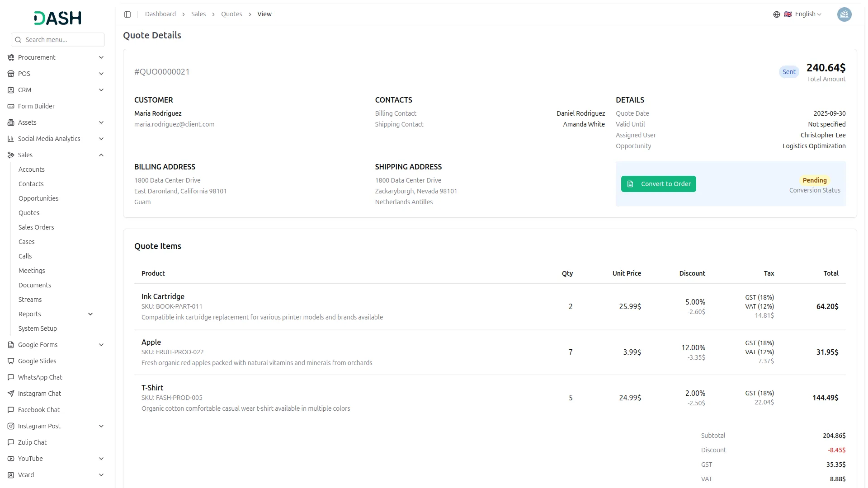The image size is (868, 488).
Task: Click Logistics Optimization opportunity value
Action: [x=814, y=146]
